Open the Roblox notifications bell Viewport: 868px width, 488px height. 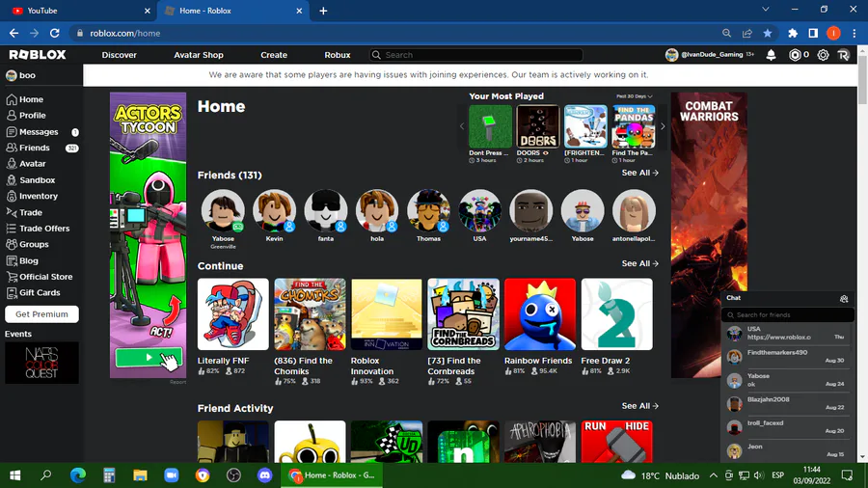tap(771, 55)
